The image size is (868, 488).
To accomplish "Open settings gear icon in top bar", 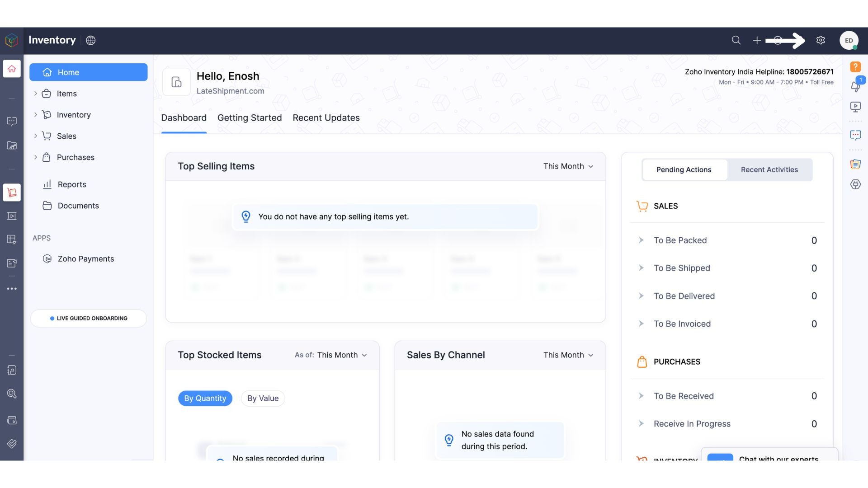I will (821, 40).
